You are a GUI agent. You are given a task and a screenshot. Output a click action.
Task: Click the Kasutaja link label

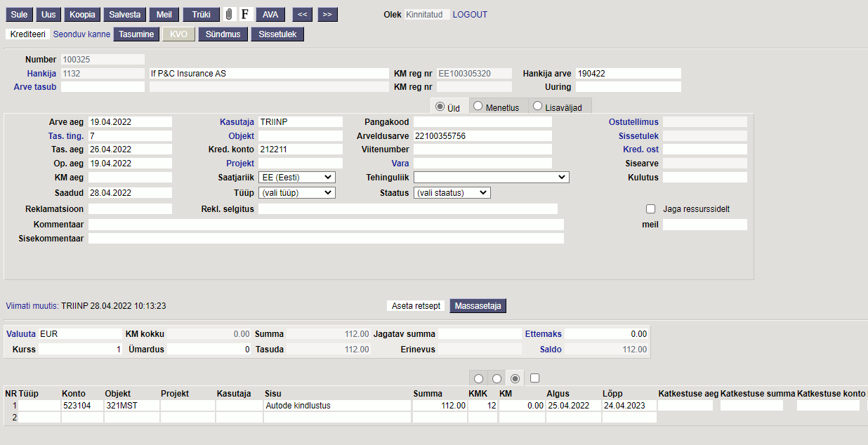(237, 122)
